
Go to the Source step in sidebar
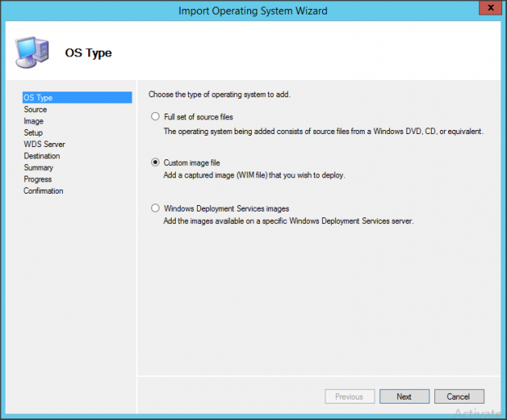[35, 109]
